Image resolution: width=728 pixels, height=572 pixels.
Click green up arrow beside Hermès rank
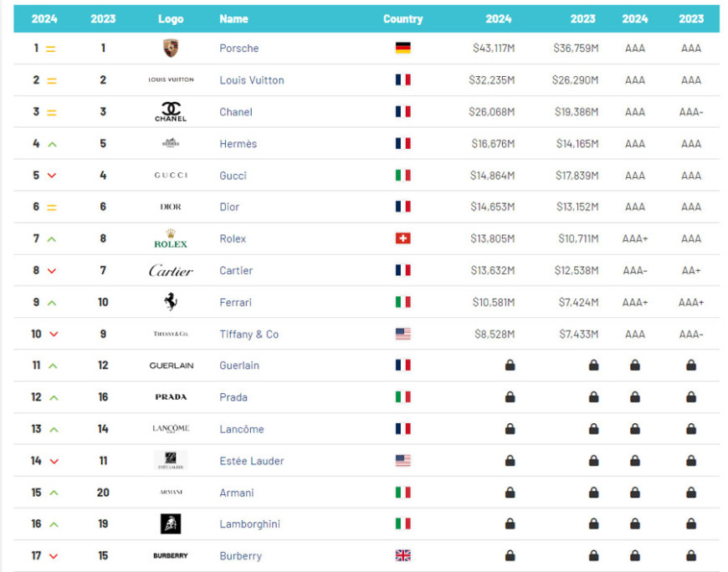pyautogui.click(x=52, y=144)
